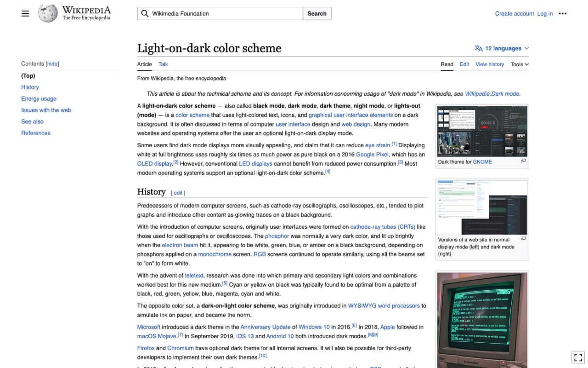Open the macOS Mojave link
The height and width of the screenshot is (368, 588).
[157, 336]
